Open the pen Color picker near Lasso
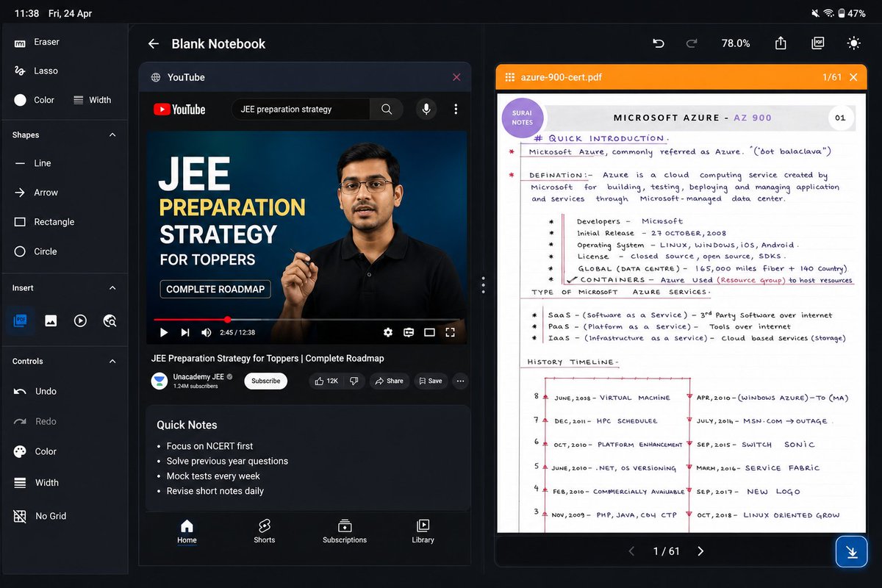The height and width of the screenshot is (588, 882). point(34,100)
